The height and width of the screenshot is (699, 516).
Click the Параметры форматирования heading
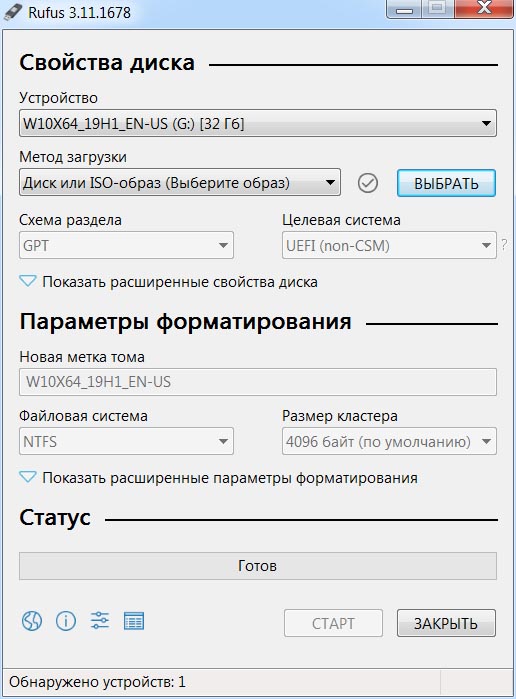point(186,322)
